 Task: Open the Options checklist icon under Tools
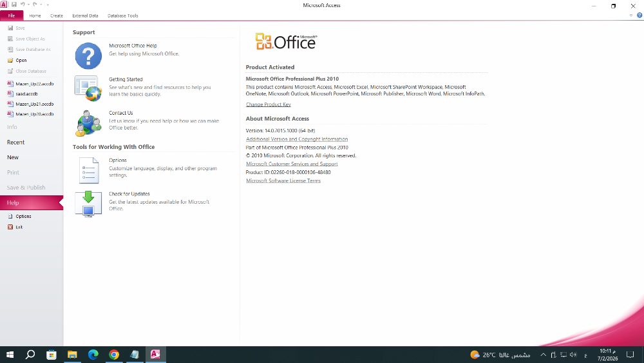88,170
